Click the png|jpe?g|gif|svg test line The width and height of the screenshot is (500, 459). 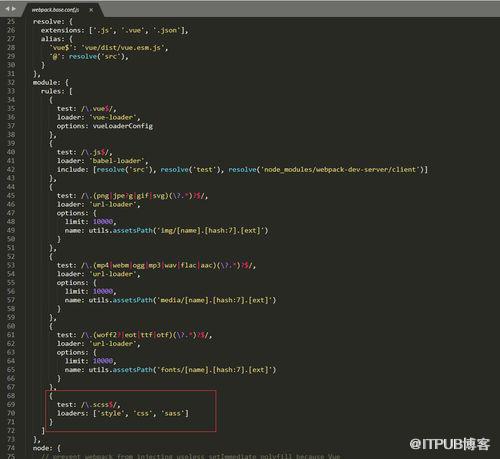tap(132, 196)
